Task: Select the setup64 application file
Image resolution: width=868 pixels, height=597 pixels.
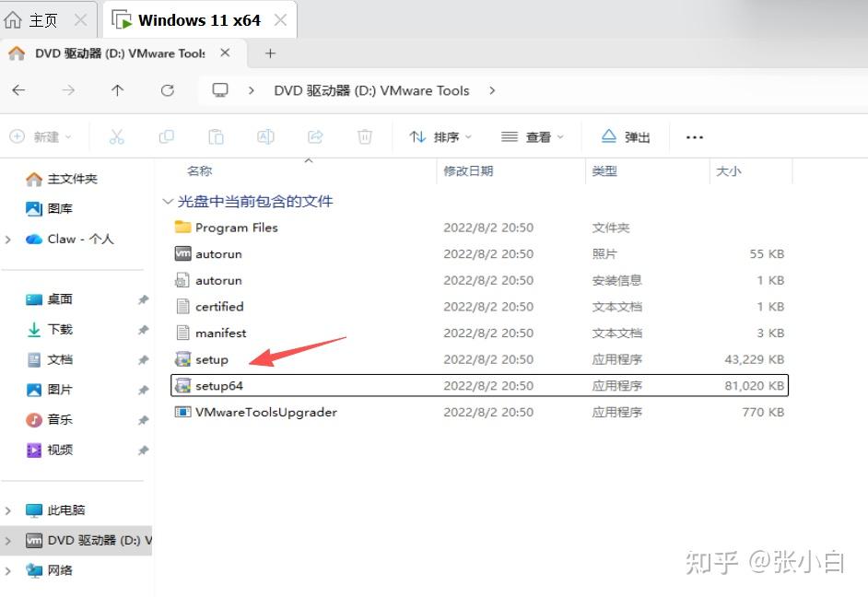Action: [479, 386]
